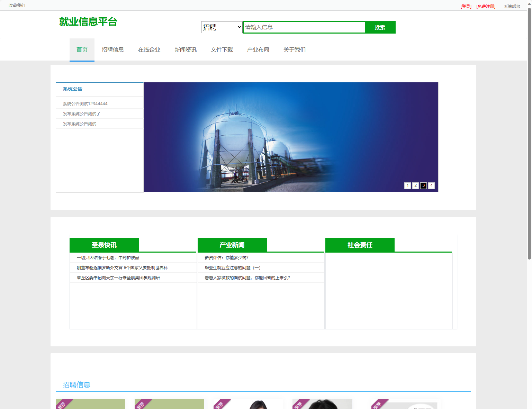
Task: Select carousel slide 1
Action: [x=407, y=185]
